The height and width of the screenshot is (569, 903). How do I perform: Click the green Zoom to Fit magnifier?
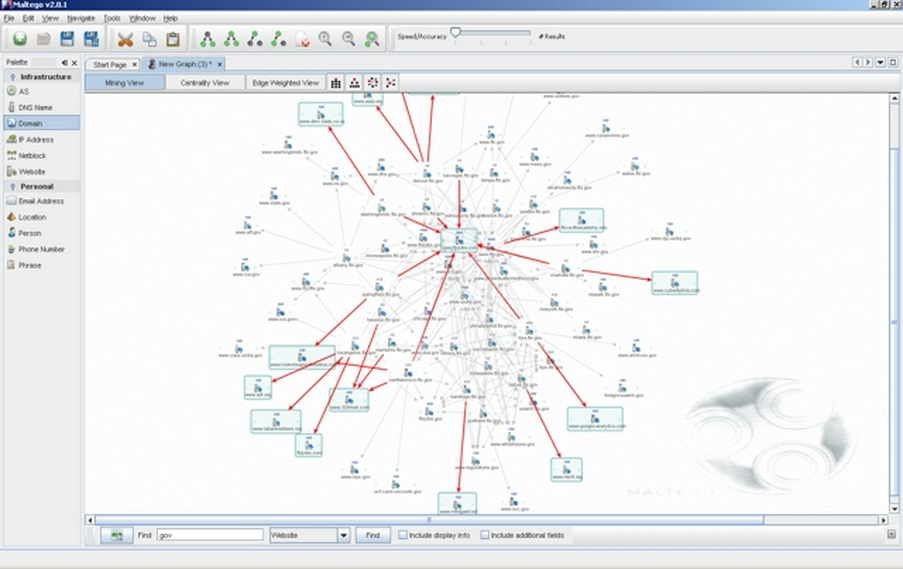coord(372,39)
